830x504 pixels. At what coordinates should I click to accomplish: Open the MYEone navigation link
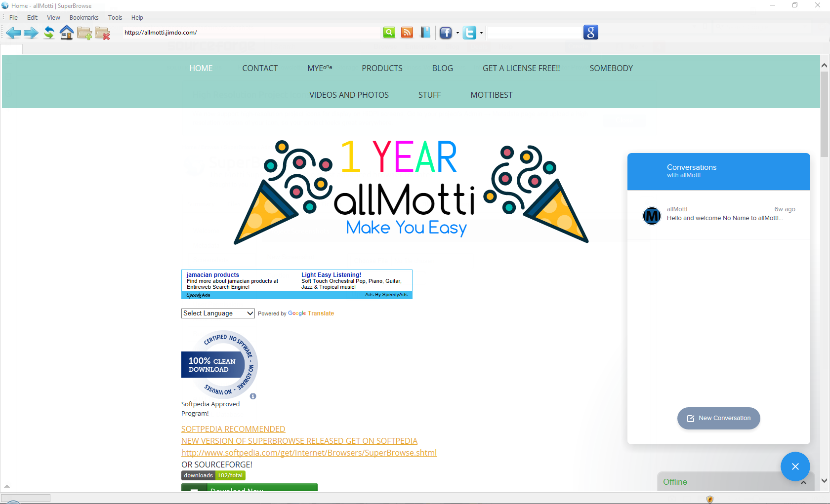tap(320, 68)
